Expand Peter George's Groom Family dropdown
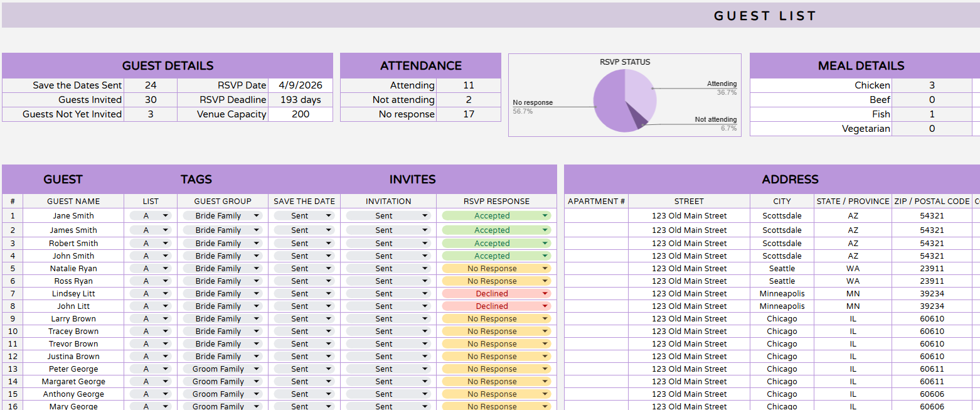The width and height of the screenshot is (980, 410). coord(256,369)
